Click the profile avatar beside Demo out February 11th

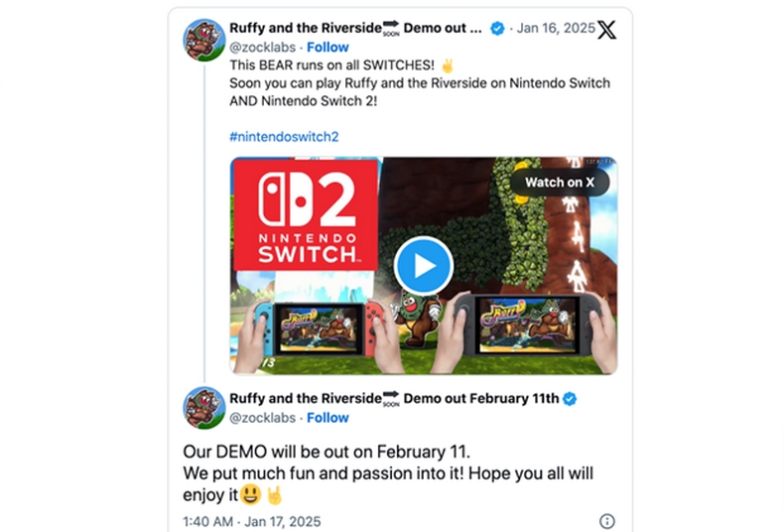204,408
